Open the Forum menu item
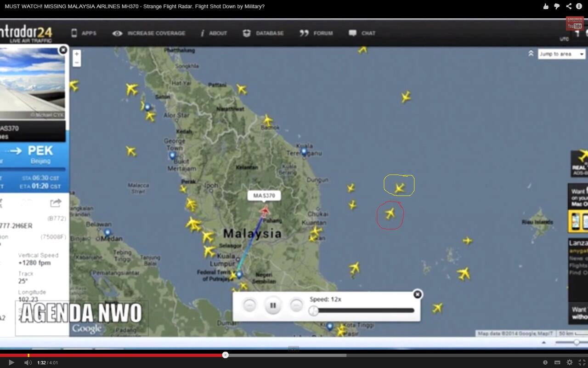Screen dimensions: 588x368 point(316,33)
